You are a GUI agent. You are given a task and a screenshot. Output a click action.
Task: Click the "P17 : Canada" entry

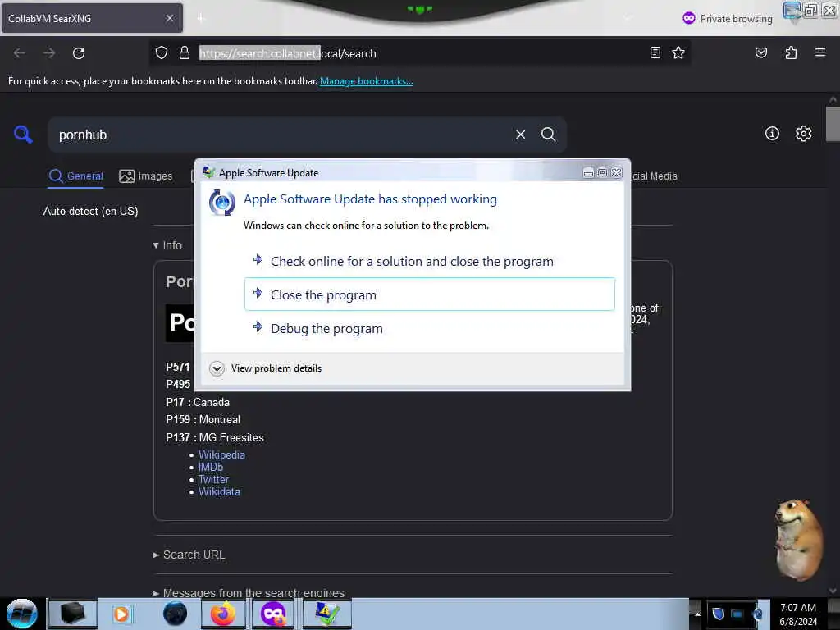pos(197,402)
